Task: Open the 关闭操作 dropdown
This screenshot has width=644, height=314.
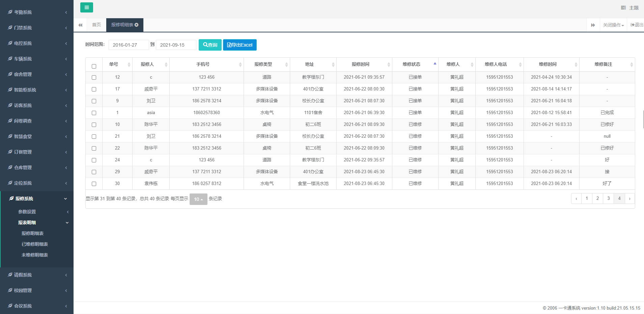Action: coord(613,25)
